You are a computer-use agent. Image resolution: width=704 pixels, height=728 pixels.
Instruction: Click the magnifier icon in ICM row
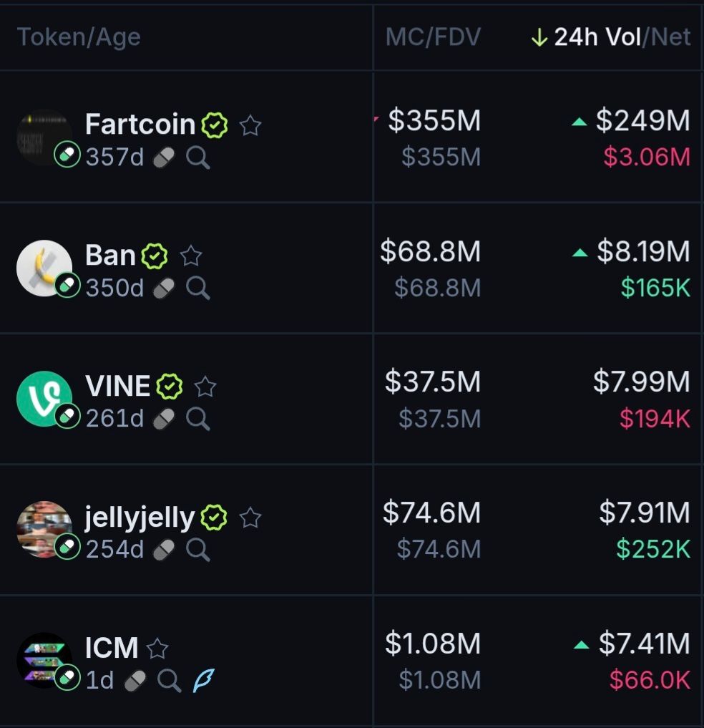(x=169, y=680)
